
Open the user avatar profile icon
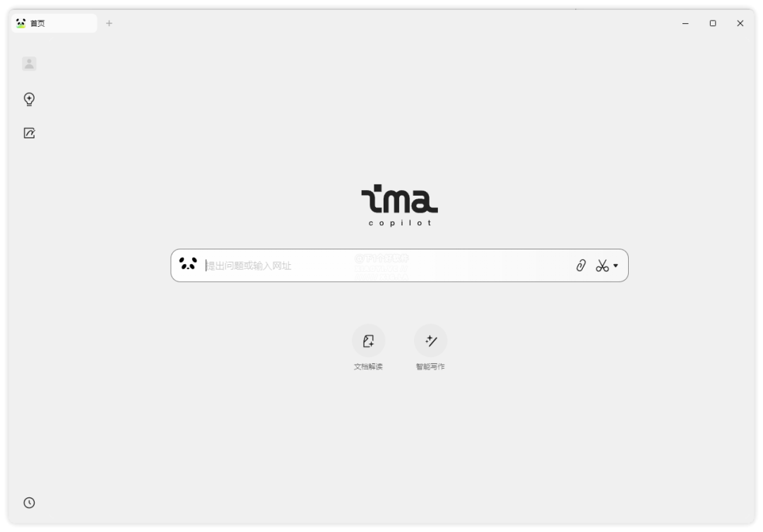coord(29,64)
